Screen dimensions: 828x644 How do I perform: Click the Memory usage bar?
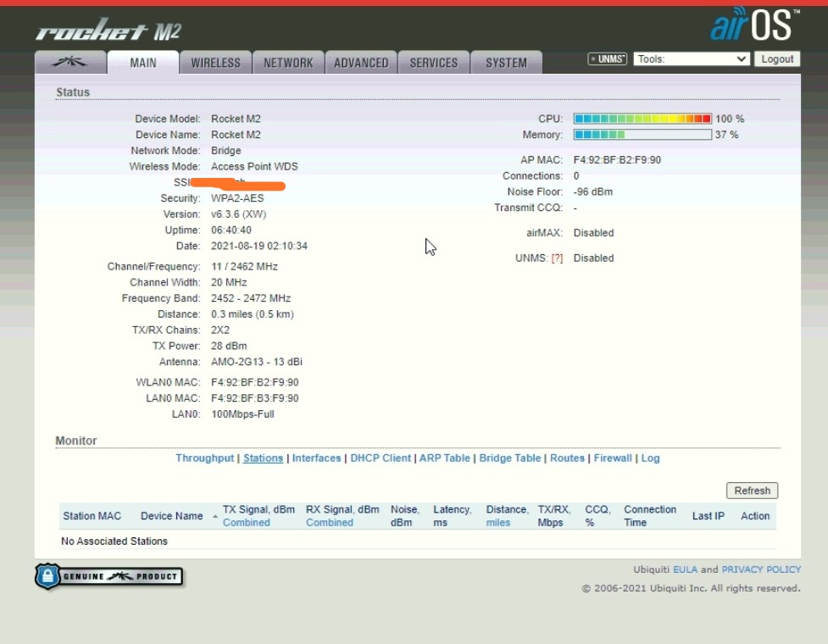[x=642, y=135]
